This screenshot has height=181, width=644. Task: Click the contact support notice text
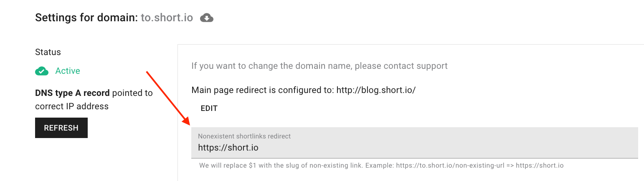click(x=319, y=66)
